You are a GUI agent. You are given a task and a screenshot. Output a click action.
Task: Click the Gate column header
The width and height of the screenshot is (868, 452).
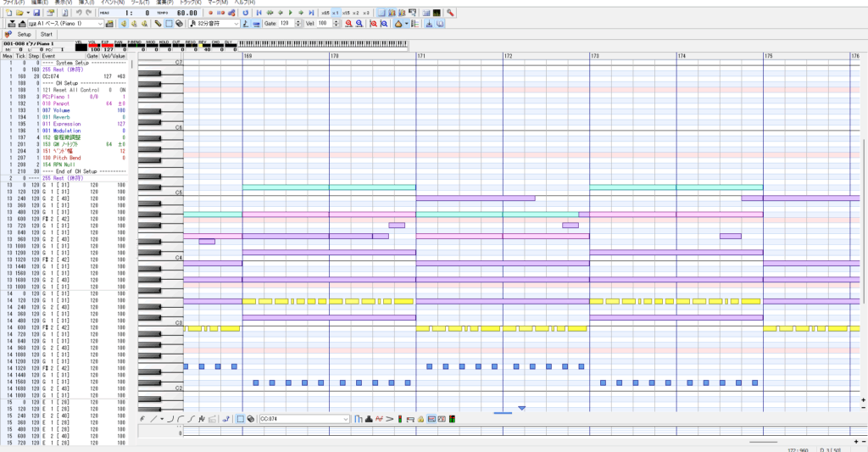pos(92,56)
